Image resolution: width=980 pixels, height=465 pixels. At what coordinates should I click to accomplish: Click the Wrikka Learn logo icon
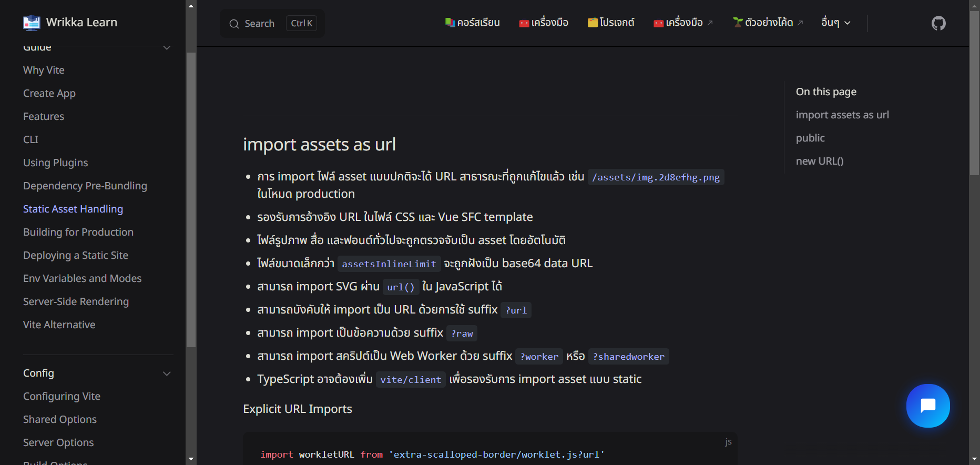[32, 23]
